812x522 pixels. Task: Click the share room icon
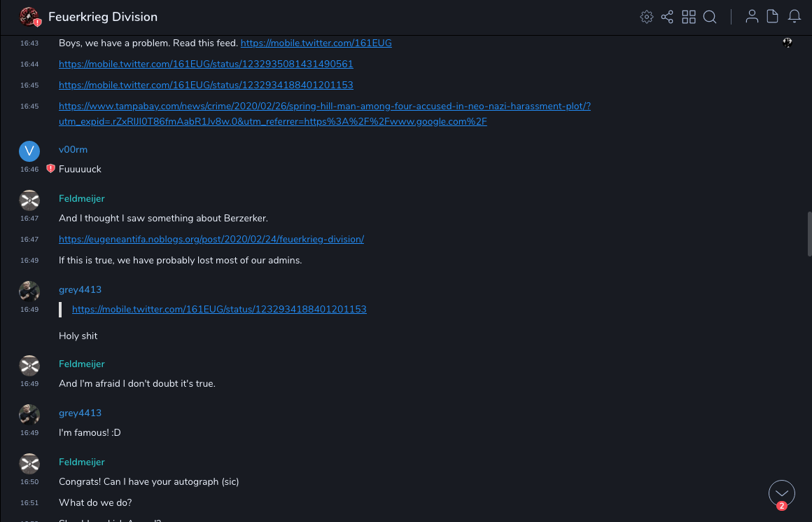pyautogui.click(x=667, y=17)
